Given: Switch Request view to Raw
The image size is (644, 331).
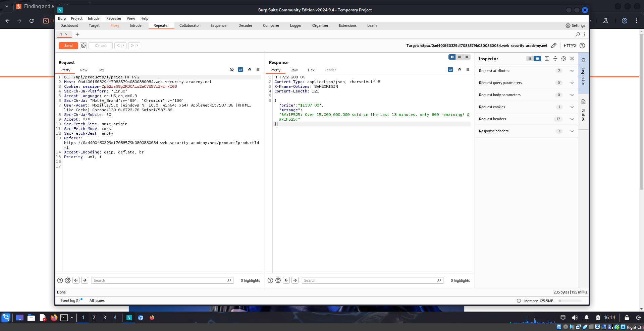Looking at the screenshot, I should [84, 70].
